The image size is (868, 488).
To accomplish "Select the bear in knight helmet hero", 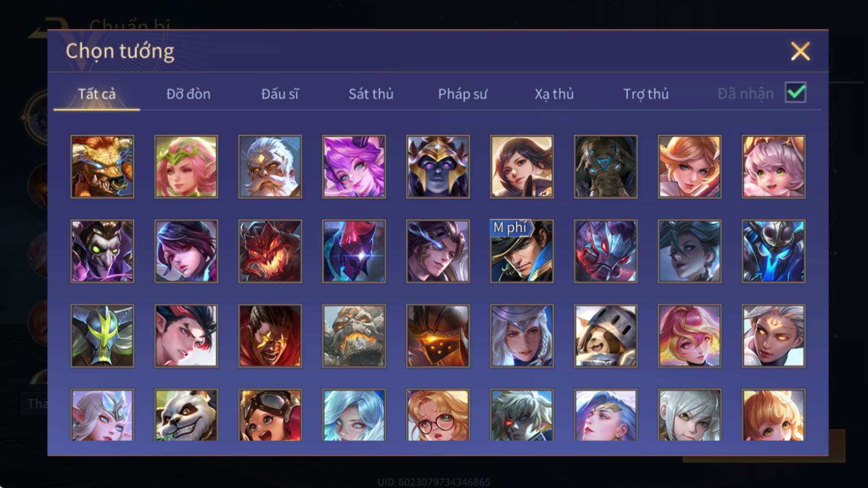I will [x=606, y=335].
